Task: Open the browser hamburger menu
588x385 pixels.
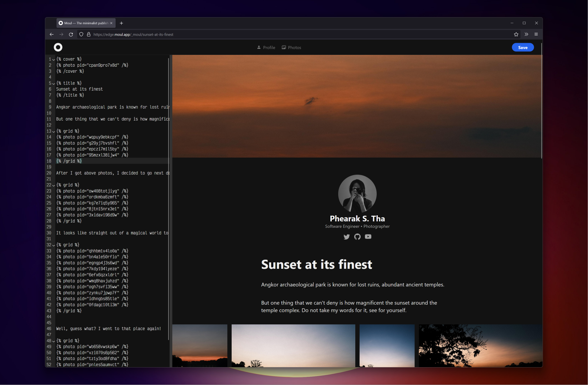Action: tap(536, 35)
